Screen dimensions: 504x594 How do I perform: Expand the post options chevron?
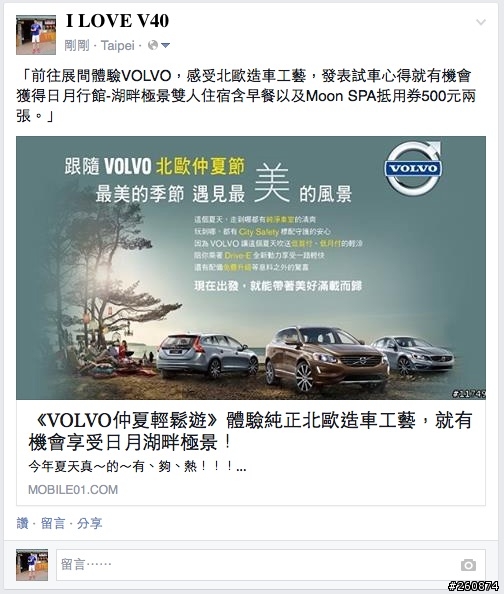pos(481,22)
